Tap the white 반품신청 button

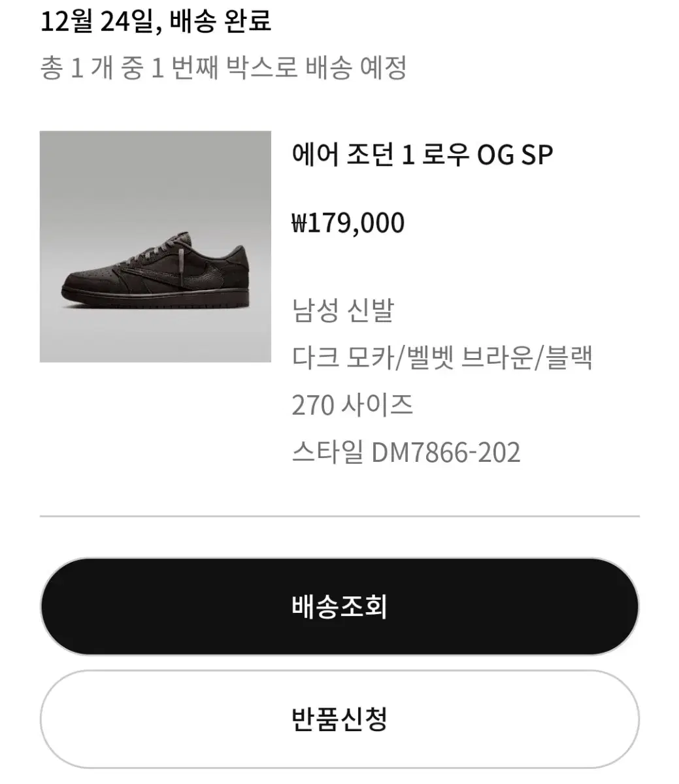(339, 719)
